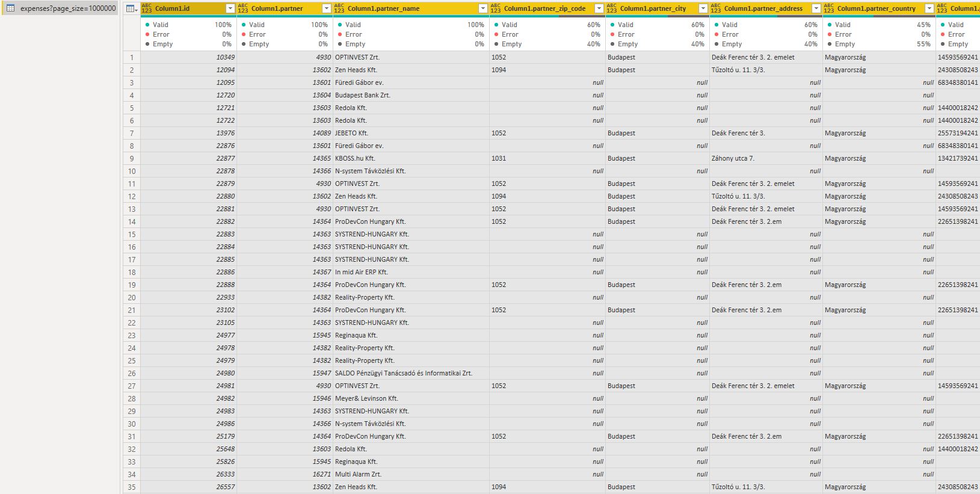980x494 pixels.
Task: Select the Column1.partner column header
Action: (285, 8)
